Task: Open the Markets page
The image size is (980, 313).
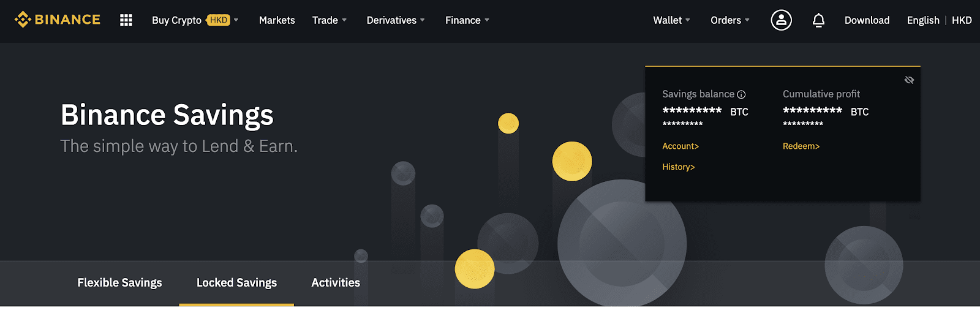Action: tap(277, 20)
